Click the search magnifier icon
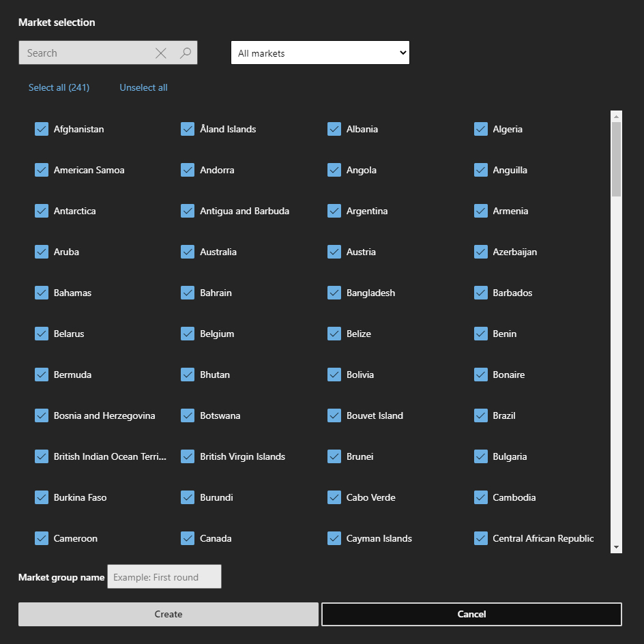The height and width of the screenshot is (644, 644). coord(185,53)
